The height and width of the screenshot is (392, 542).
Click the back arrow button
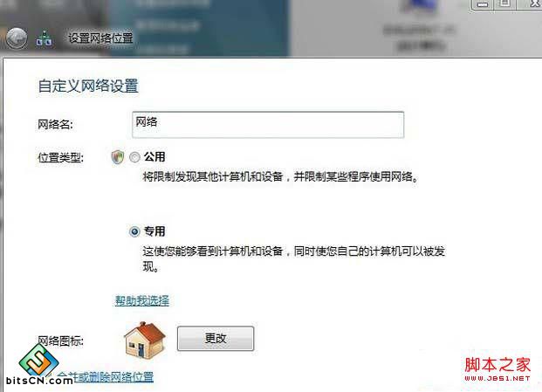point(17,38)
